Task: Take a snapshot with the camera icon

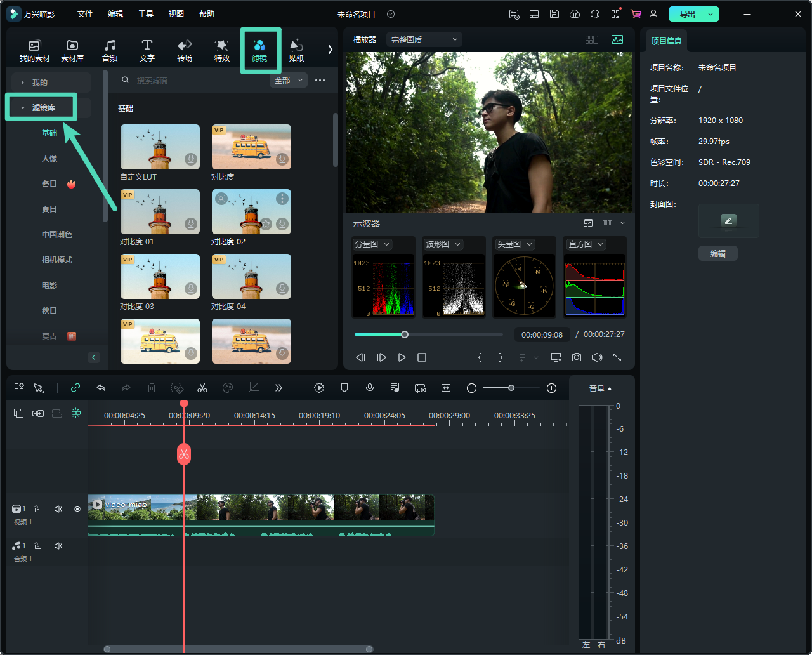Action: pos(576,357)
